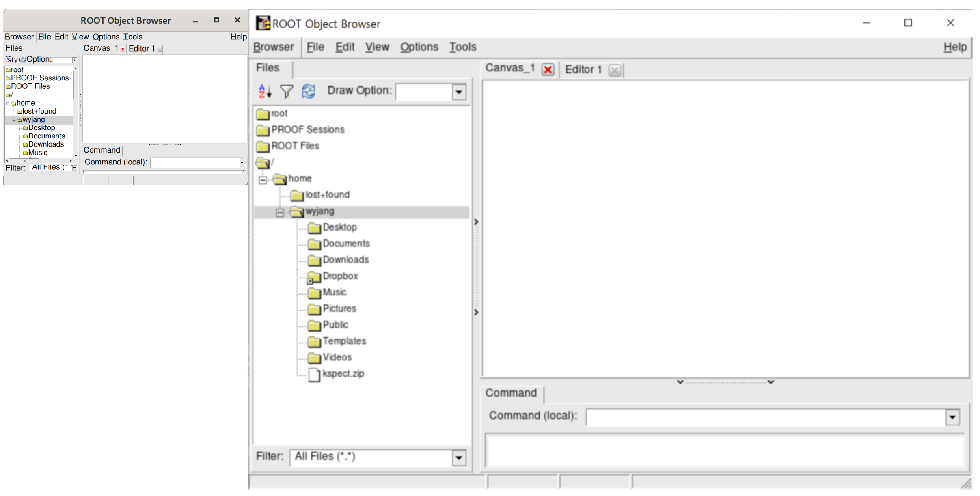
Task: Click the Browser menu in small window
Action: click(x=19, y=37)
